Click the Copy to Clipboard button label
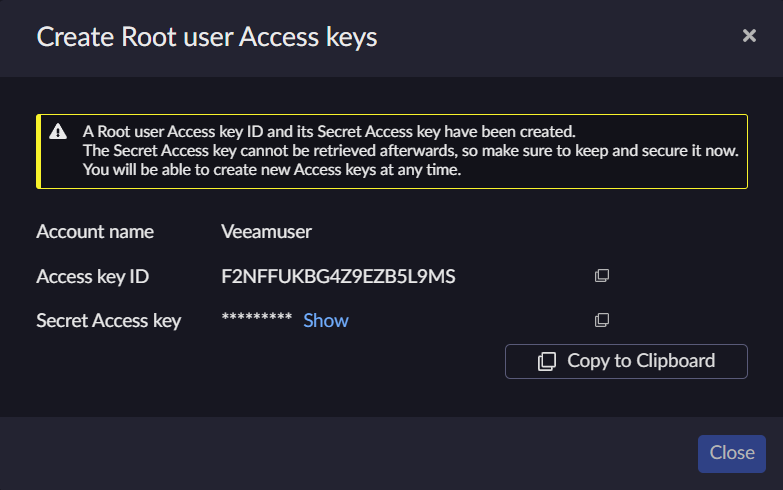This screenshot has height=490, width=783. [x=641, y=361]
